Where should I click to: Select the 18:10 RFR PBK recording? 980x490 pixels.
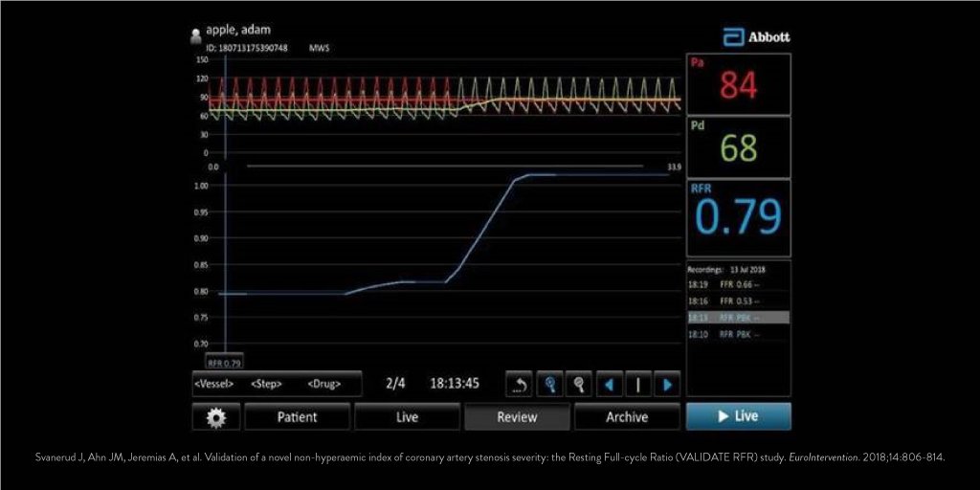[x=738, y=334]
